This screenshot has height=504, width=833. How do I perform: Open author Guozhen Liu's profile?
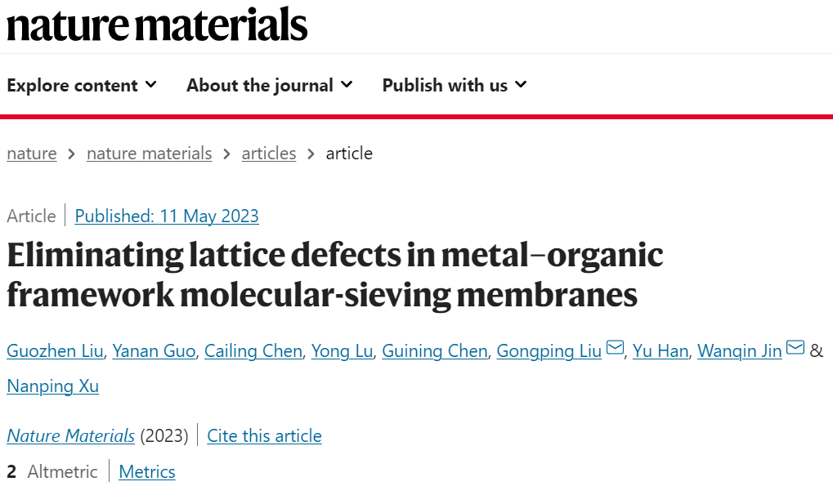(56, 351)
